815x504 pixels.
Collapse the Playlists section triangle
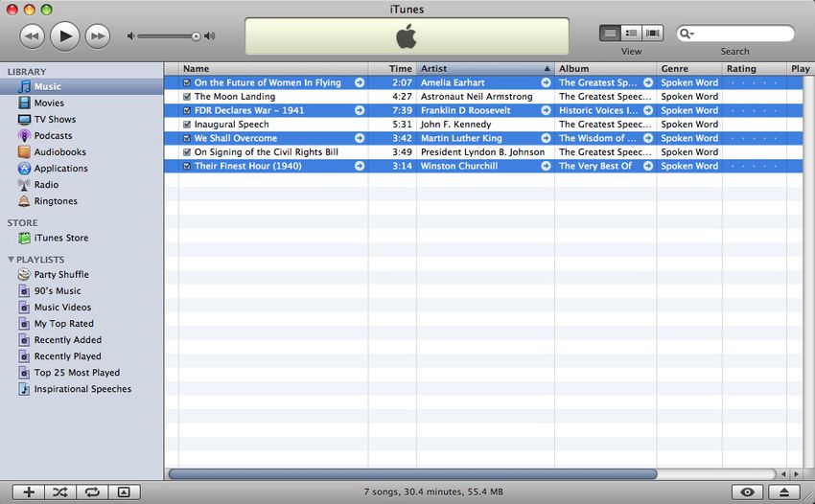tap(11, 260)
